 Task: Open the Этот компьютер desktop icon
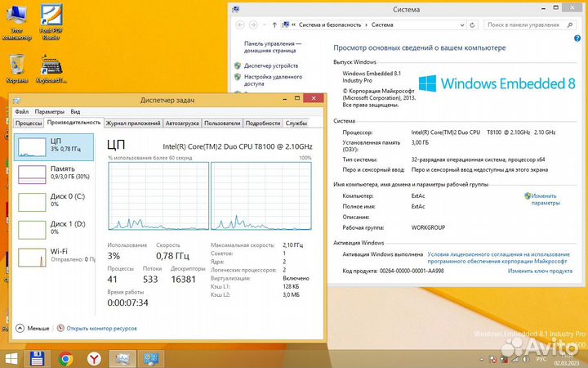click(16, 23)
